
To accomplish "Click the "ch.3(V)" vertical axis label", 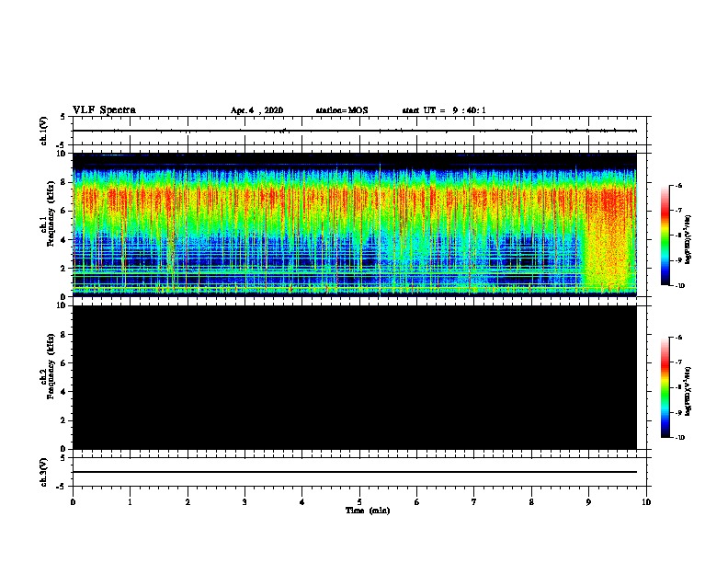I will (44, 472).
